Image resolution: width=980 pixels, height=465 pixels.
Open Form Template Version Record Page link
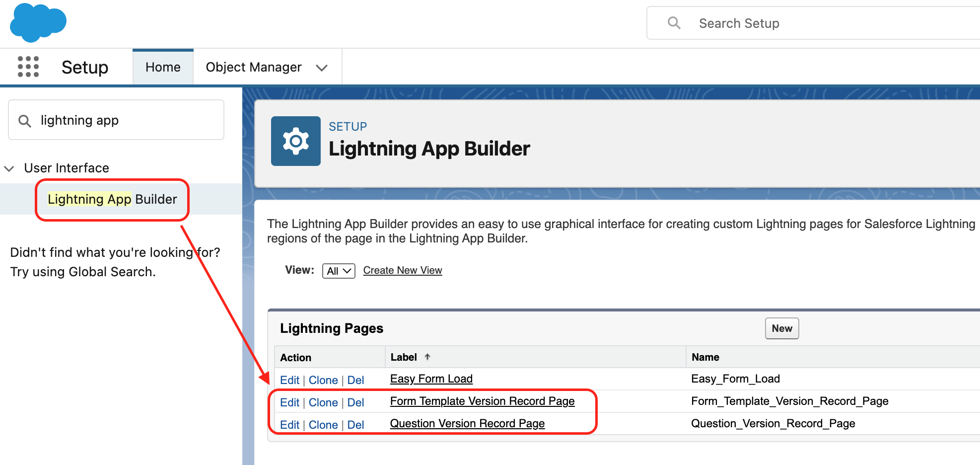(x=483, y=401)
